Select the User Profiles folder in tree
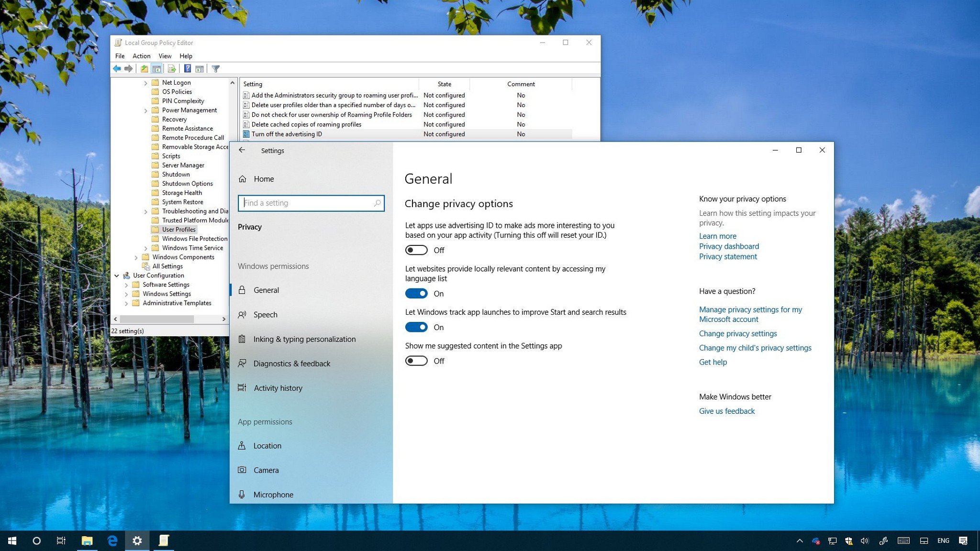Image resolution: width=980 pixels, height=551 pixels. coord(178,230)
